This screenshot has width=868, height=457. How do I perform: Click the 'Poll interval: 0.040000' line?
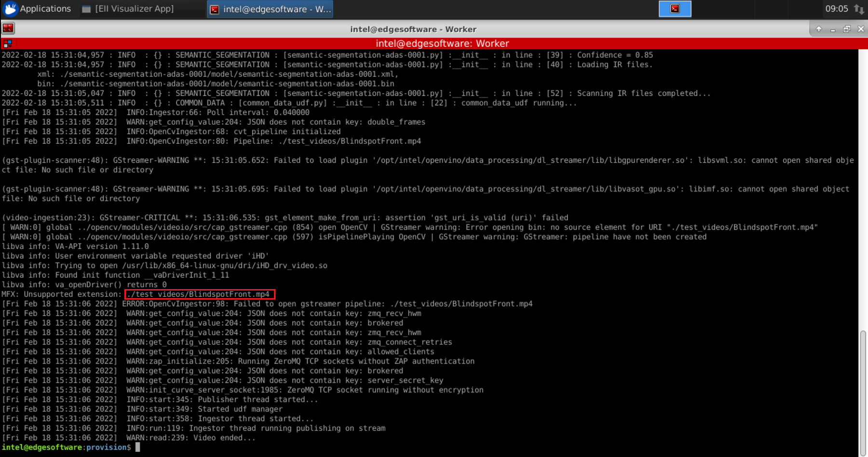tap(155, 112)
